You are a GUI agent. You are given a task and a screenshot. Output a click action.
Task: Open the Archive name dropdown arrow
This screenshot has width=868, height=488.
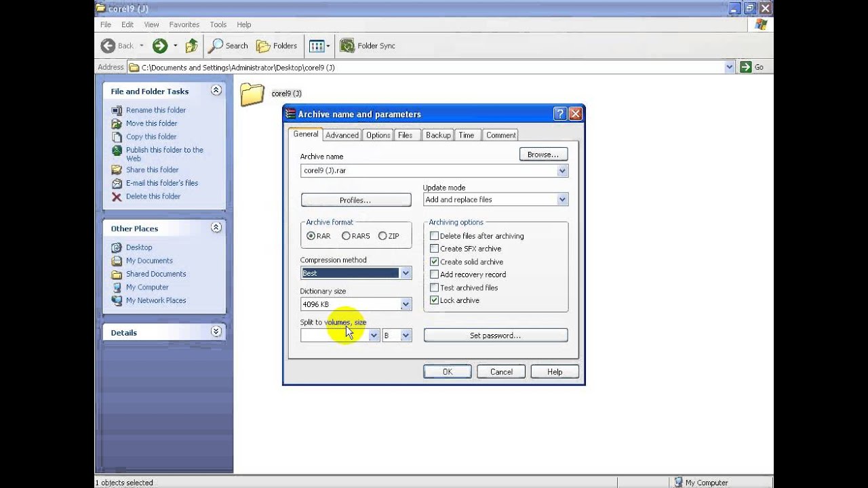pyautogui.click(x=562, y=171)
